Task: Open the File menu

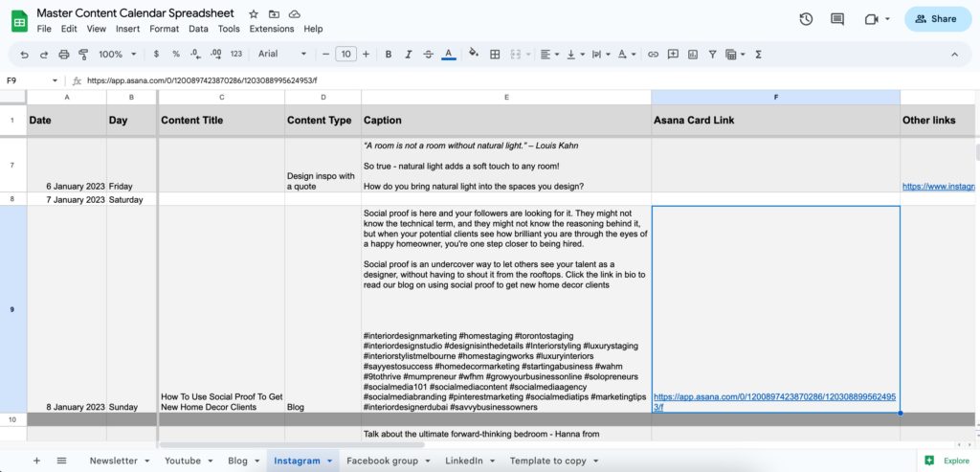Action: pos(44,29)
